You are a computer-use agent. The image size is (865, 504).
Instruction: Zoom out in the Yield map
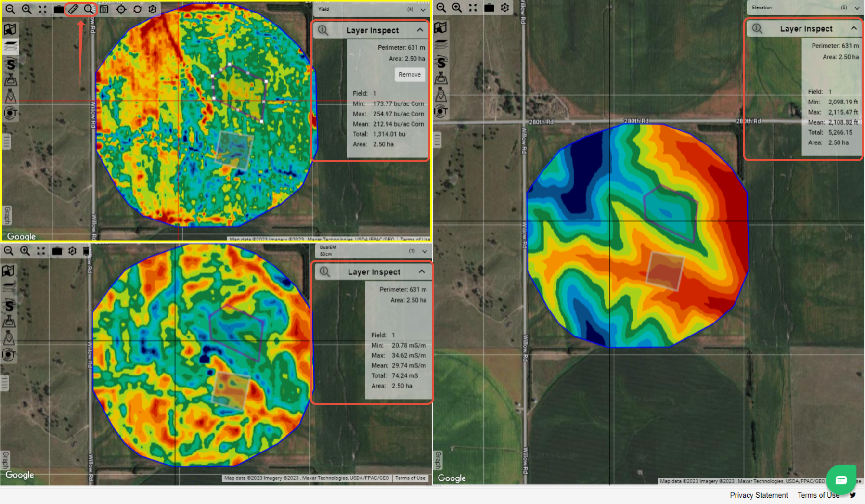[10, 9]
